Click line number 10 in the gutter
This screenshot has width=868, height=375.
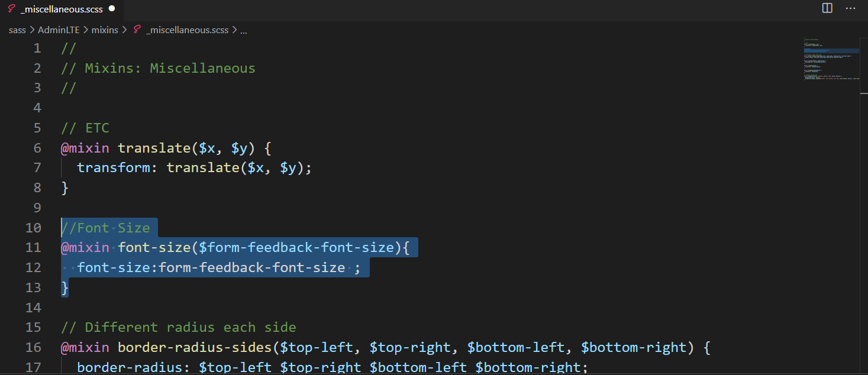[x=34, y=227]
